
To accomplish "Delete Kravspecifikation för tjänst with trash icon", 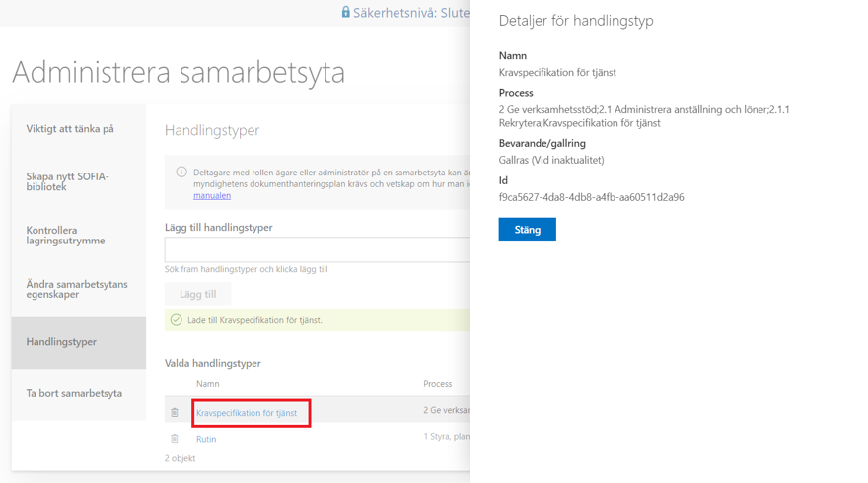I will click(x=175, y=413).
